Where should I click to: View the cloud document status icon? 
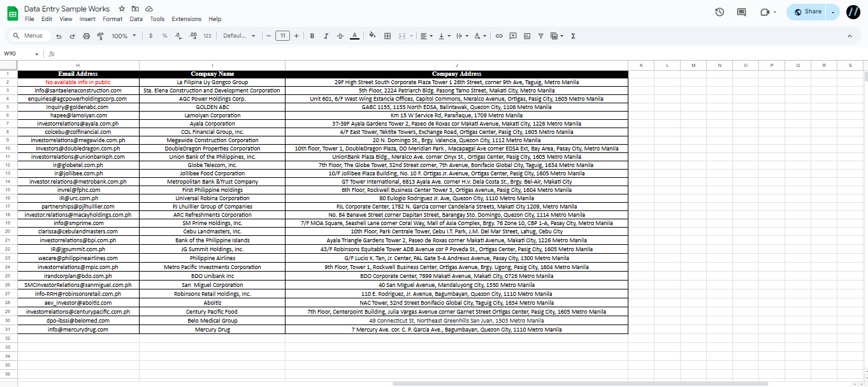148,9
